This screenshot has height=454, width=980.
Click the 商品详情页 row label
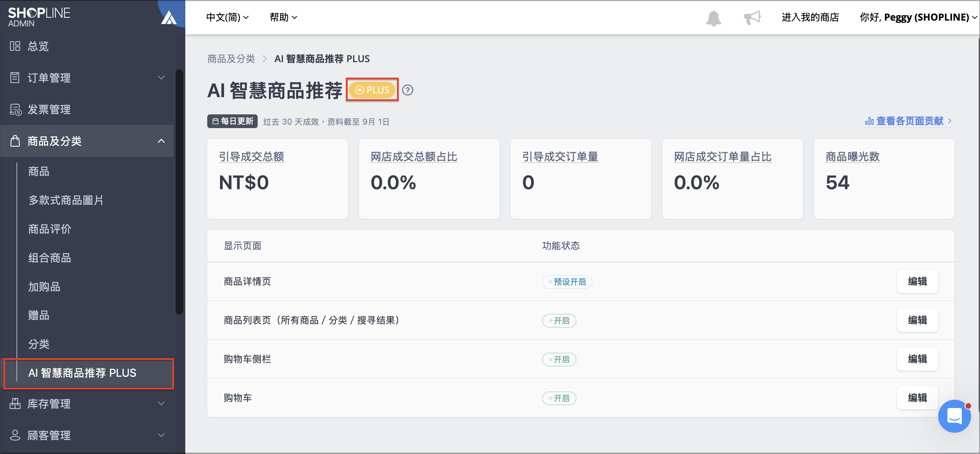[x=247, y=282]
